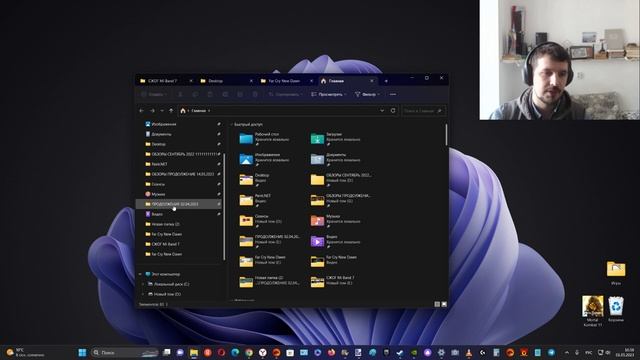
Task: Click the search field in Explorer
Action: (x=423, y=111)
